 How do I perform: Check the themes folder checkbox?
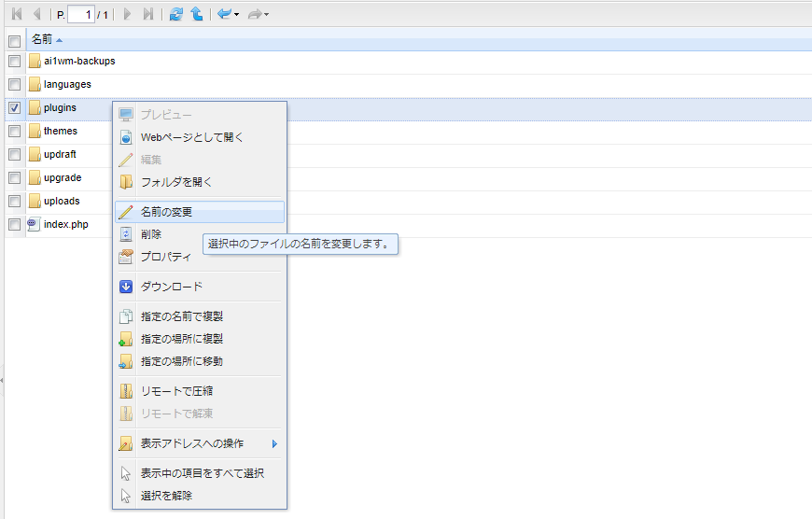(x=15, y=131)
